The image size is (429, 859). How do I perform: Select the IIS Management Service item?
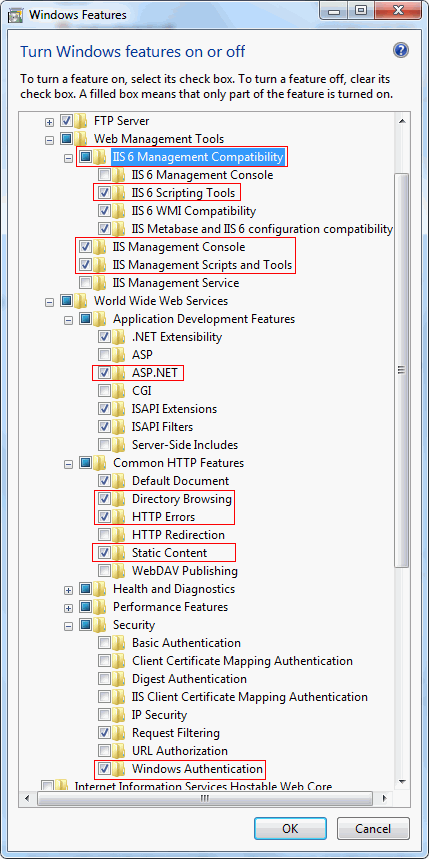[175, 283]
